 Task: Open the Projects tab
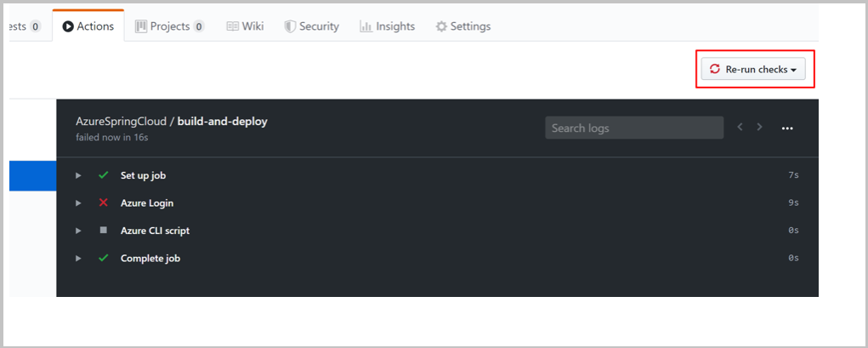coord(170,26)
